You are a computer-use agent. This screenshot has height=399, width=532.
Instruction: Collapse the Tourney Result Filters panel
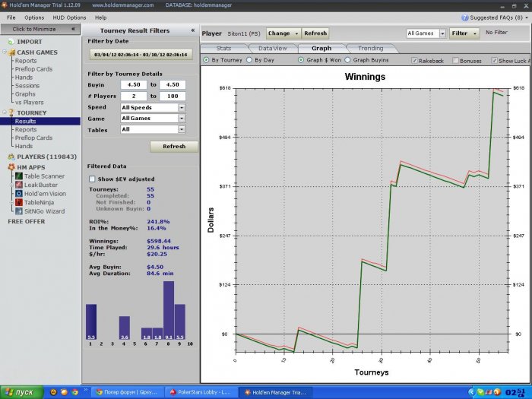(x=192, y=30)
